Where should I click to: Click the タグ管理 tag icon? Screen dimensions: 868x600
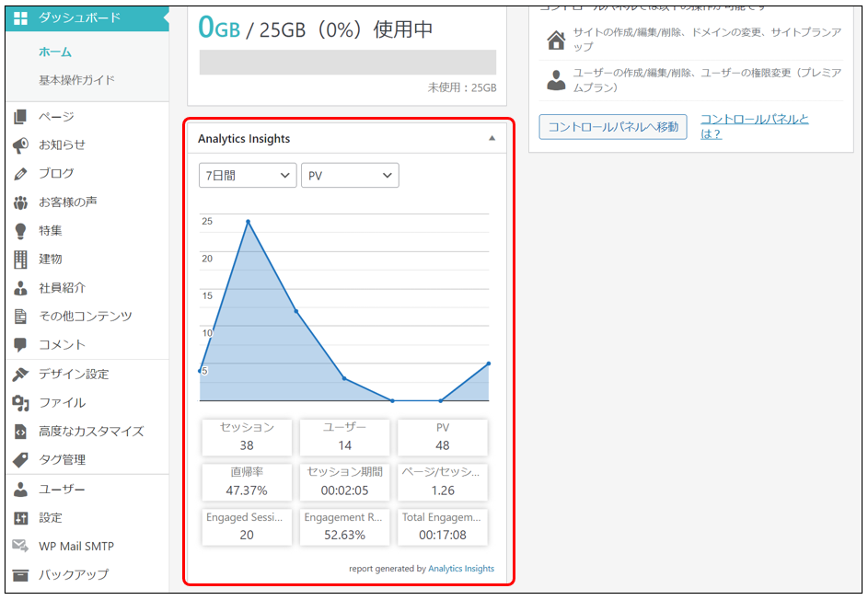(20, 459)
